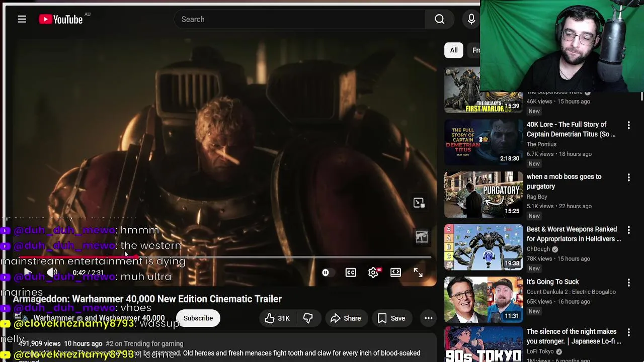Open the YouTube guide hamburger menu
The image size is (644, 362).
coord(22,19)
